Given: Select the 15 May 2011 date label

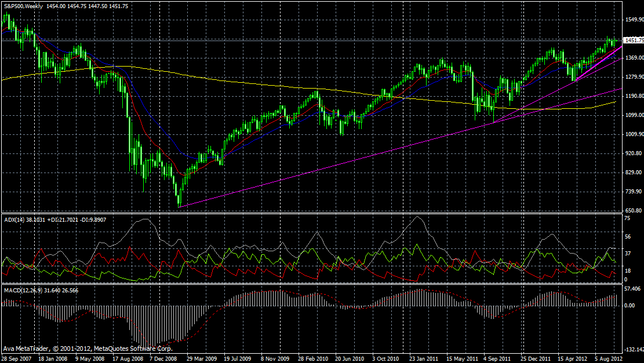Looking at the screenshot, I should 460,359.
